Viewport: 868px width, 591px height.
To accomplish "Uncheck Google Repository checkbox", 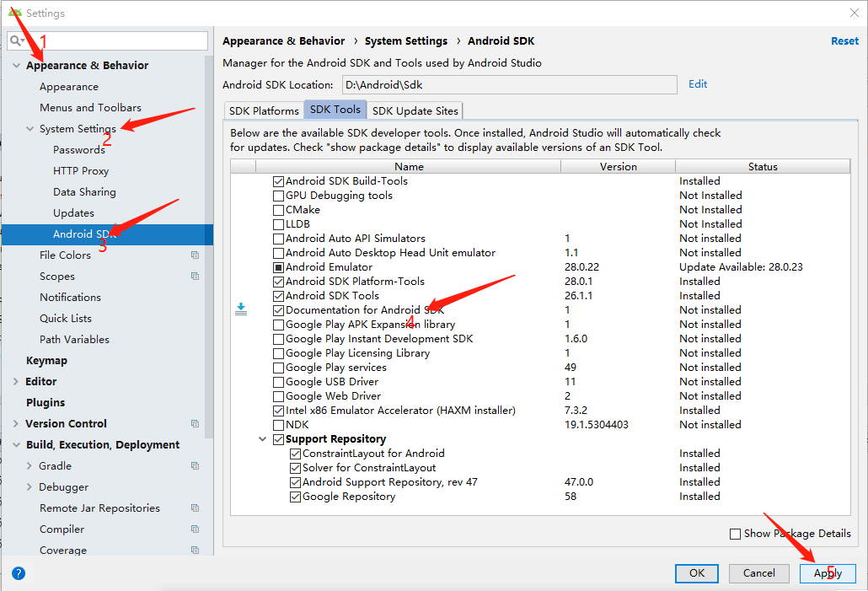I will click(295, 497).
